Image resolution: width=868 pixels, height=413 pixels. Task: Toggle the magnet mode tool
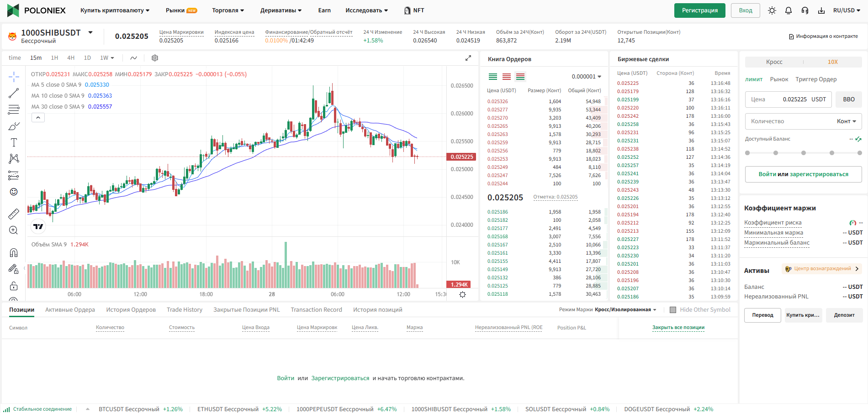[14, 252]
